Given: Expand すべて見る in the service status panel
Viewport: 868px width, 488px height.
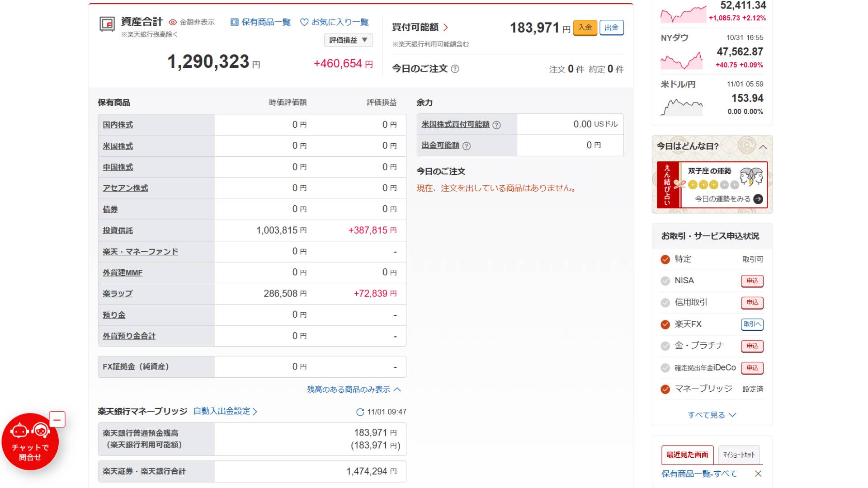Looking at the screenshot, I should (712, 415).
